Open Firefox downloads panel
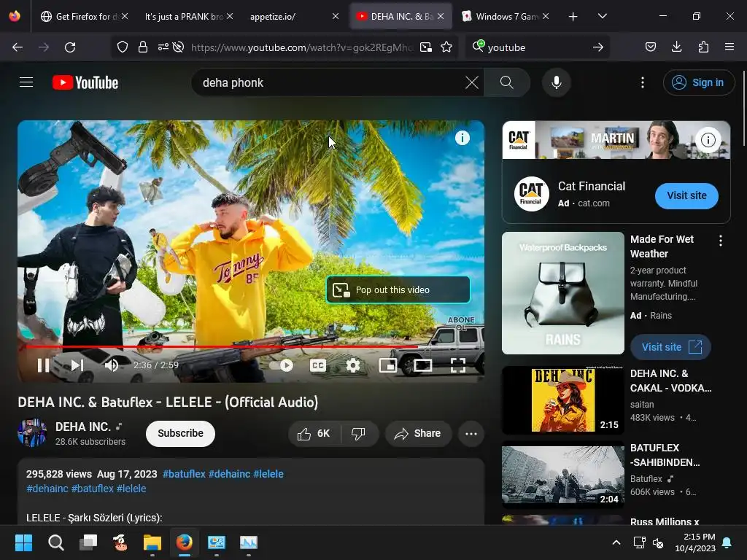The height and width of the screenshot is (560, 747). tap(676, 47)
